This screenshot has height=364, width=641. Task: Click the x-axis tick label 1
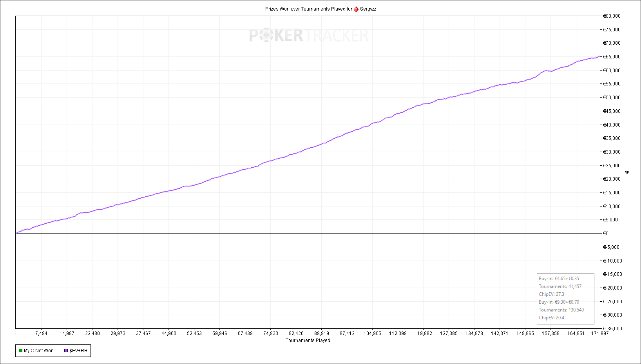[x=16, y=333]
